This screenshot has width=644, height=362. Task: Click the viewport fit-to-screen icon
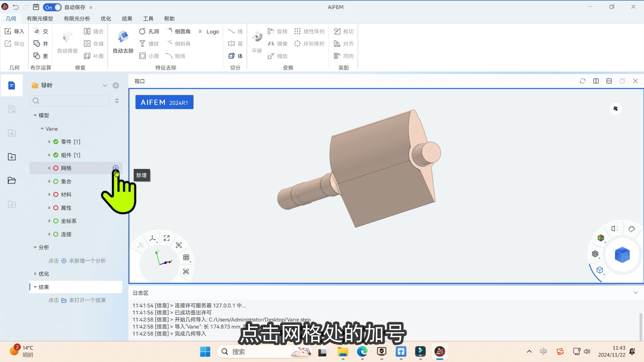click(x=167, y=238)
